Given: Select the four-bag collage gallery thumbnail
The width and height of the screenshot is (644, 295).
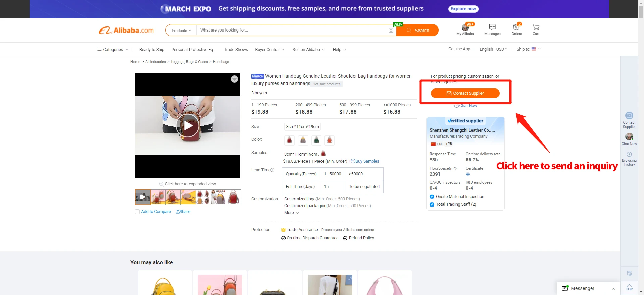Looking at the screenshot, I should (203, 197).
